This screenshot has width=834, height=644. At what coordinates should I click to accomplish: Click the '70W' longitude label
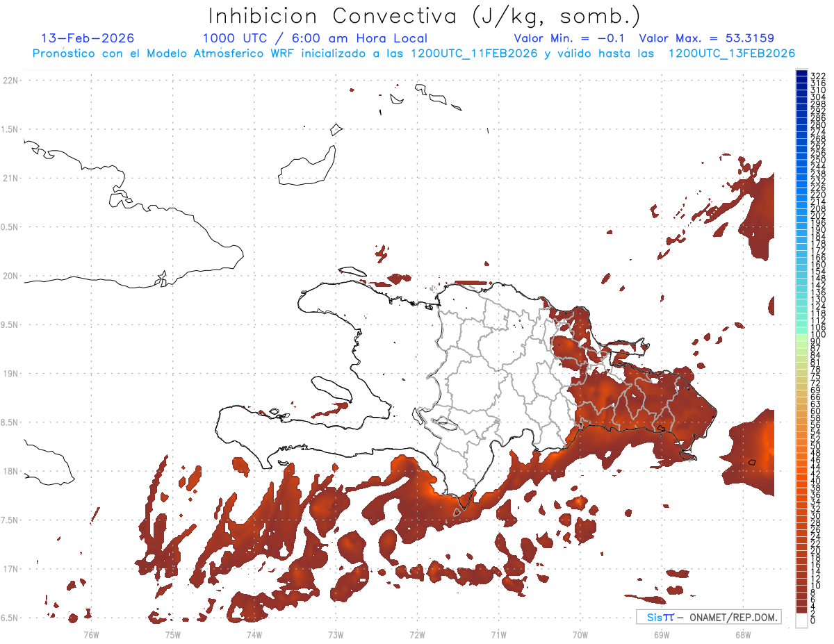[x=580, y=635]
